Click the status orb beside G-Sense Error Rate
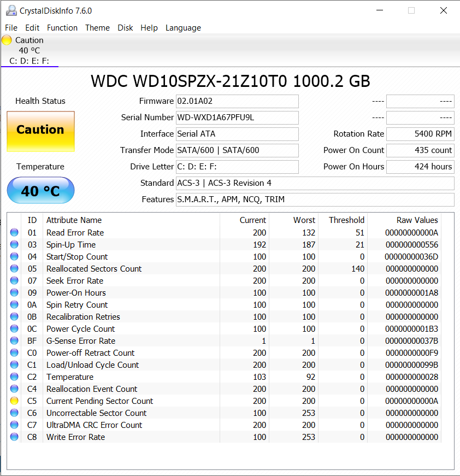Viewport: 460px width, 476px height. tap(14, 341)
